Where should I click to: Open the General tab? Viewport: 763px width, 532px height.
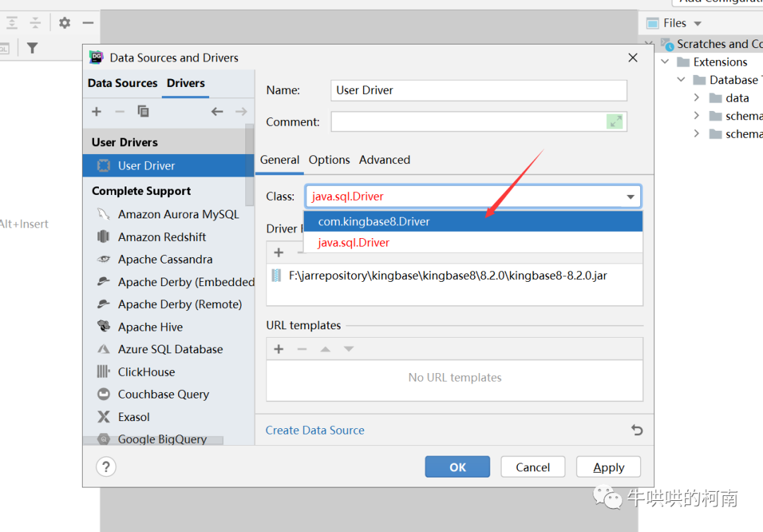(280, 160)
